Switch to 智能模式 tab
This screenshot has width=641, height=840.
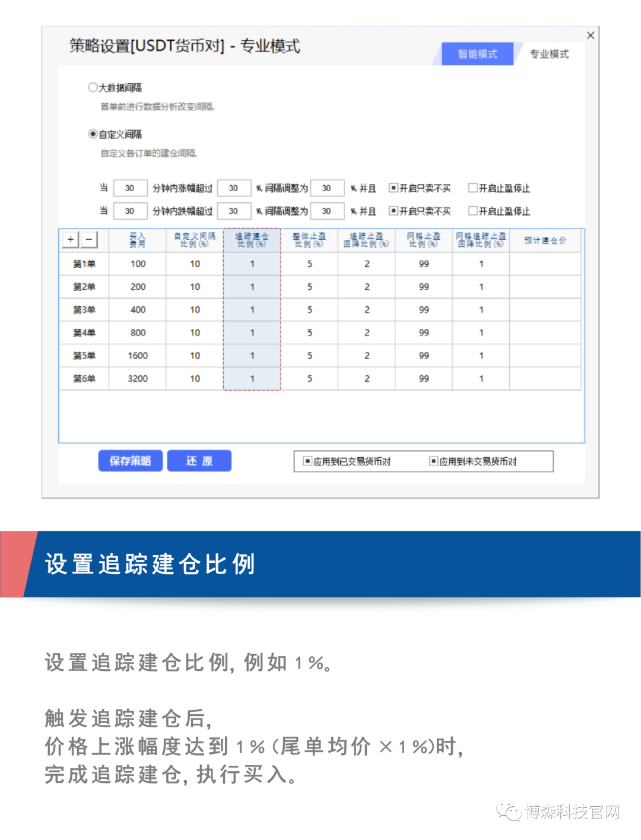click(477, 54)
